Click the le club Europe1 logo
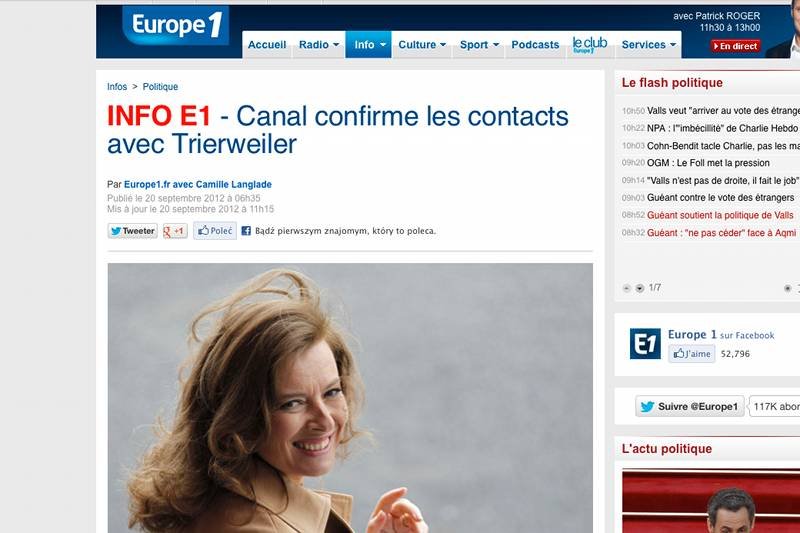The height and width of the screenshot is (533, 800). [590, 44]
